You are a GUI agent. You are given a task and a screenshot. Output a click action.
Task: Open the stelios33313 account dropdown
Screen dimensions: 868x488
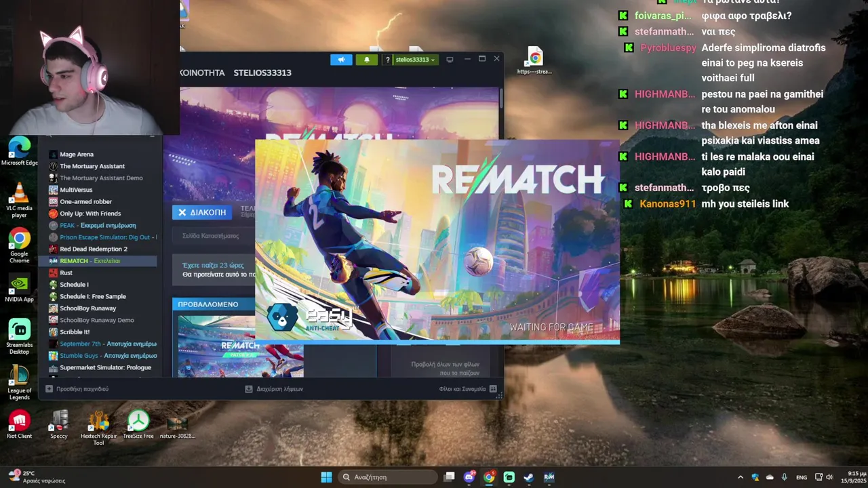tap(415, 60)
